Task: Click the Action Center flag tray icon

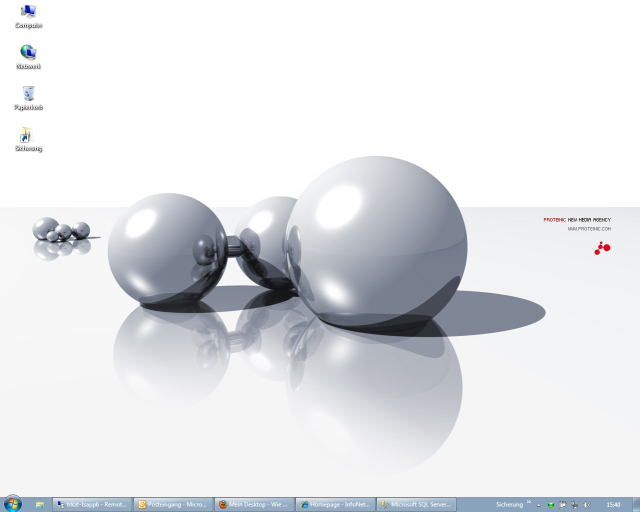Action: (x=562, y=505)
